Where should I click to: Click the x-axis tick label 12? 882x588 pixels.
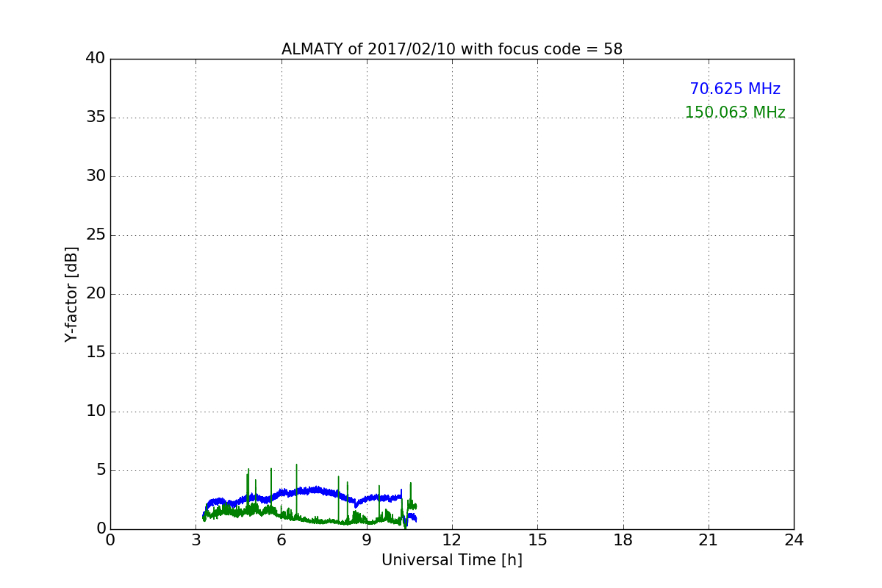pyautogui.click(x=452, y=540)
